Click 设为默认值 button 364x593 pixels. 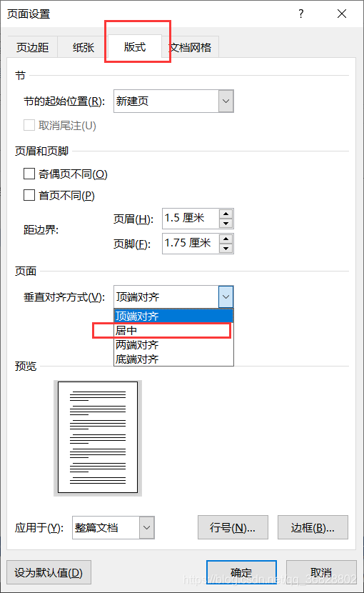click(x=49, y=572)
